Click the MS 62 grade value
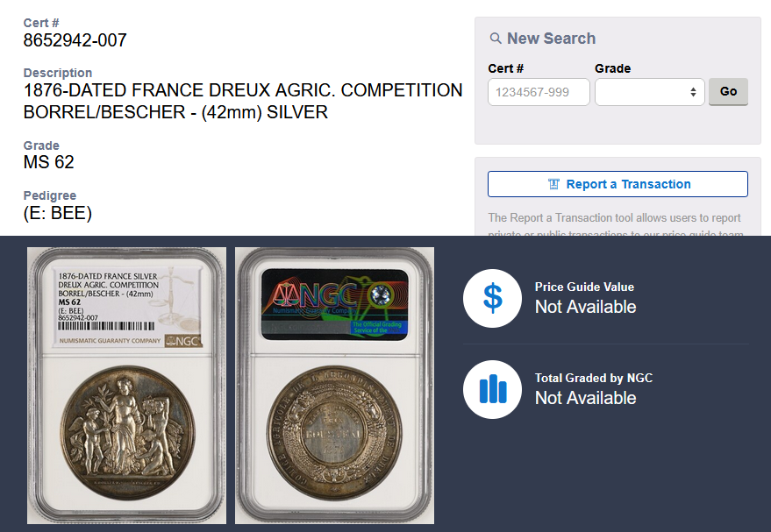The image size is (771, 532). (x=48, y=162)
